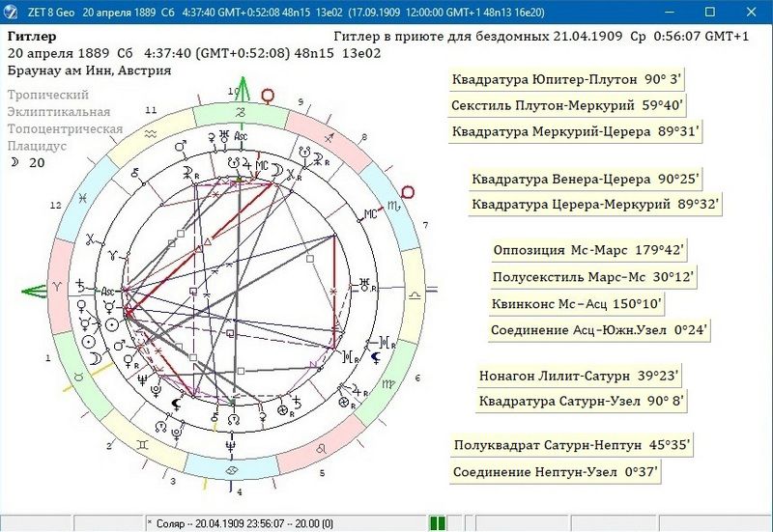The height and width of the screenshot is (532, 773).
Task: Select the dark blue Black Moon Lilith glyph
Action: click(x=376, y=356)
